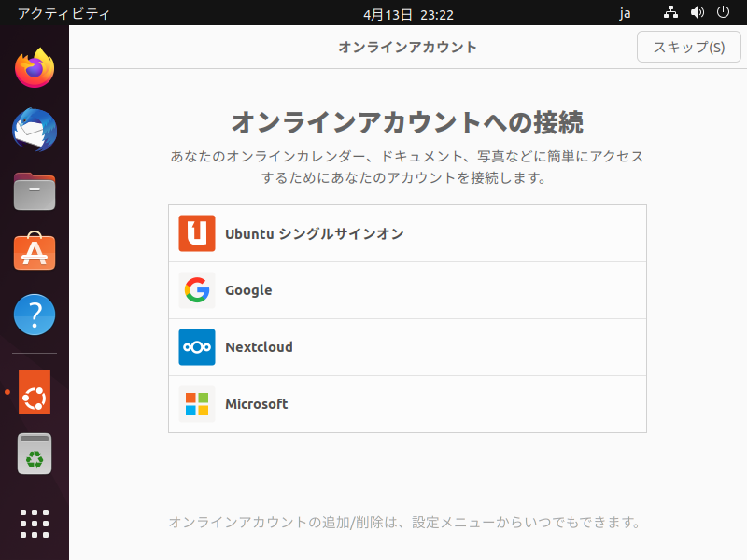Select the Ubuntu welcome app dock icon
The height and width of the screenshot is (560, 747).
[35, 392]
